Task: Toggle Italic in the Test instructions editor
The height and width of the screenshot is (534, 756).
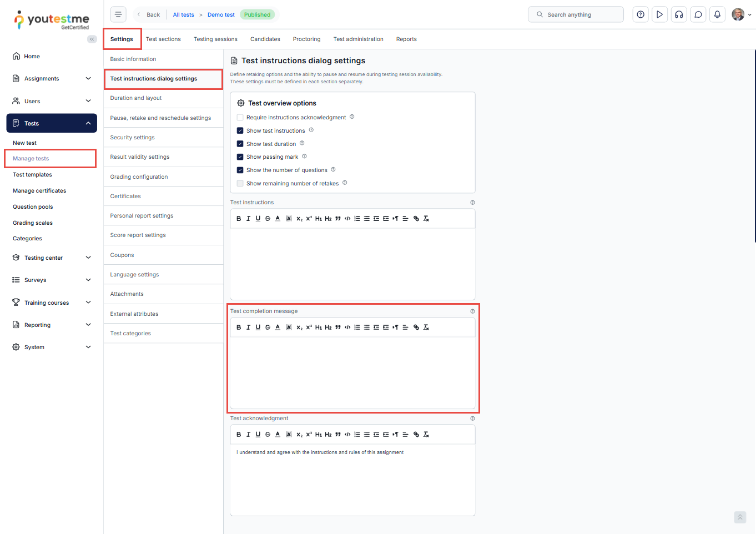Action: [248, 219]
